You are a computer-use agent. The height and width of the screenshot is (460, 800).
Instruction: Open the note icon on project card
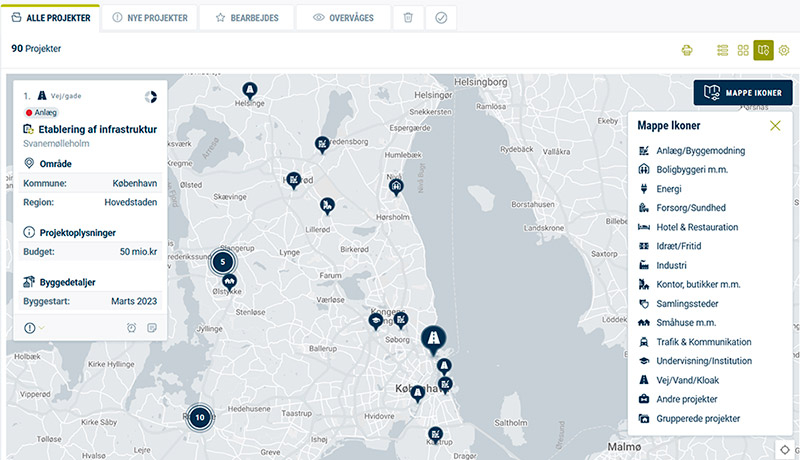click(x=152, y=327)
